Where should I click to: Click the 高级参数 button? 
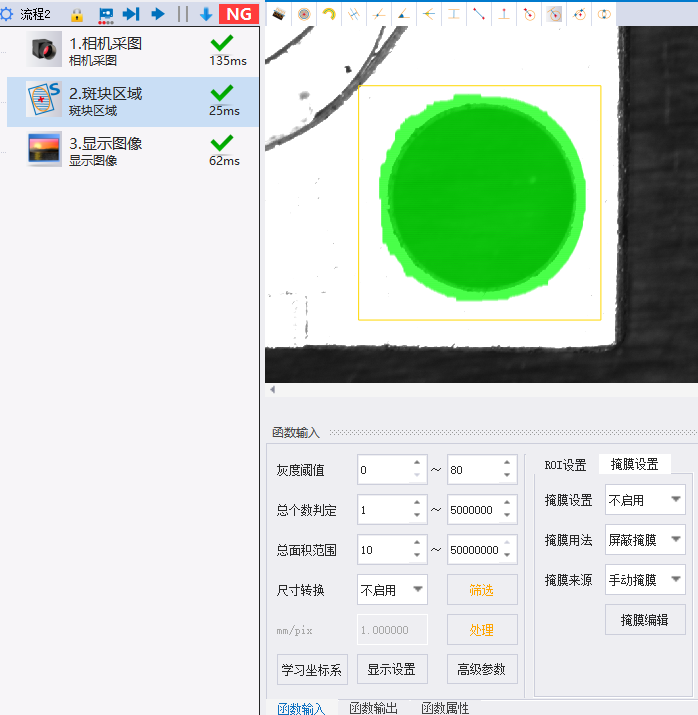coord(482,669)
